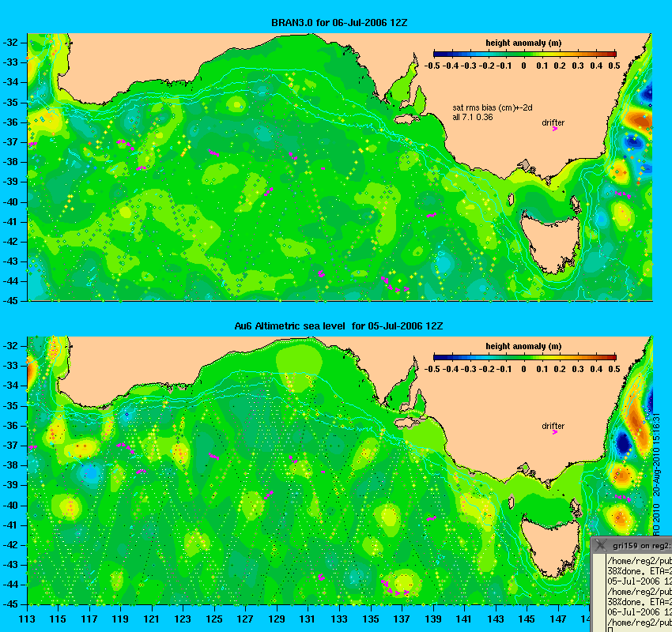This screenshot has width=672, height=632.
Task: Select the 'gri159 on reg2:' terminal title bar
Action: click(x=632, y=545)
